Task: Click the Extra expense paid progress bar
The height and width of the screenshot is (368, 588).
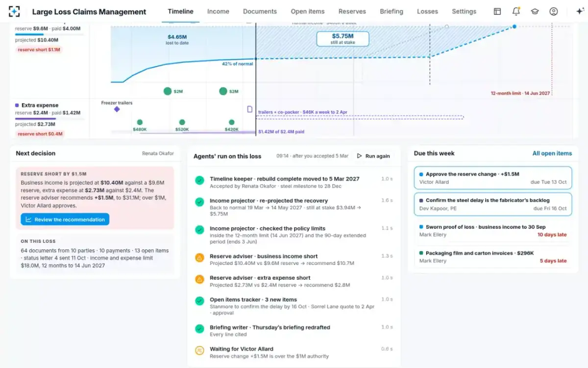Action: point(49,119)
